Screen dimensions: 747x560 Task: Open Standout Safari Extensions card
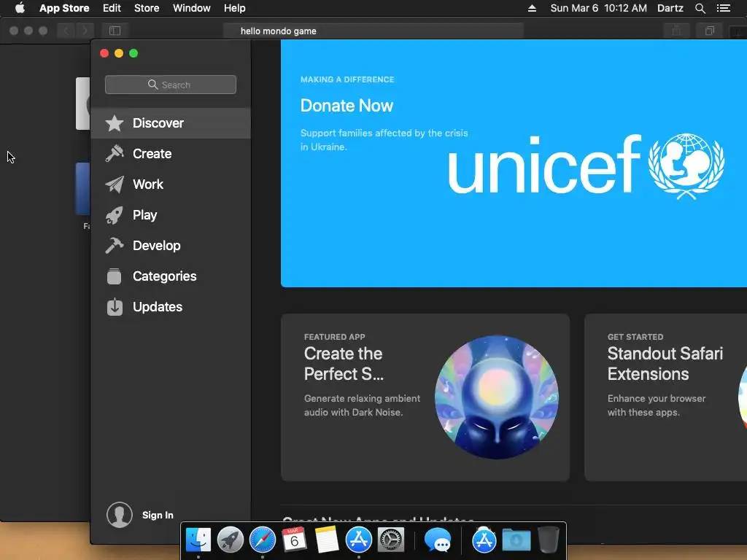665,397
